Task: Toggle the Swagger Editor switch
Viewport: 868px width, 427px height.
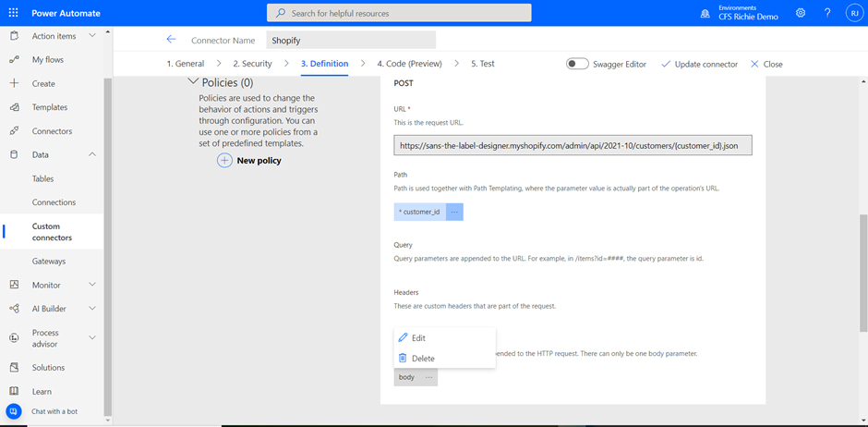Action: pyautogui.click(x=577, y=64)
